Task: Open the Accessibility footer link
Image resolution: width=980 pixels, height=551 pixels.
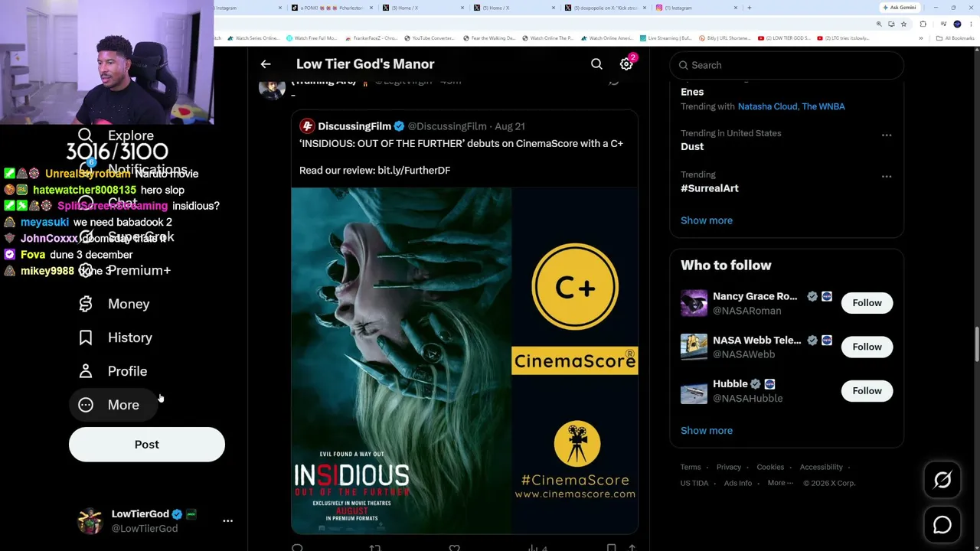Action: click(x=822, y=467)
